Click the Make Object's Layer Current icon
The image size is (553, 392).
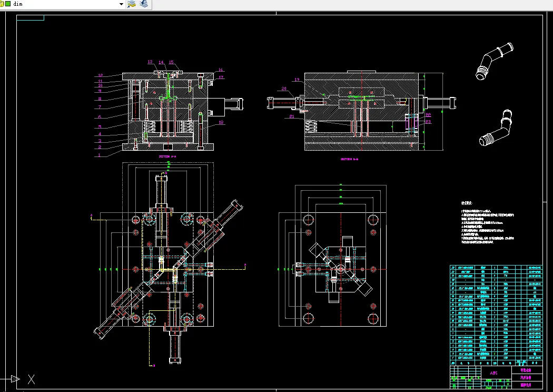pyautogui.click(x=132, y=4)
